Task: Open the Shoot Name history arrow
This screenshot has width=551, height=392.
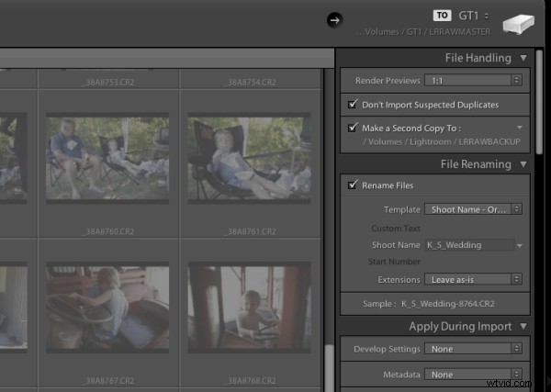Action: (x=519, y=246)
